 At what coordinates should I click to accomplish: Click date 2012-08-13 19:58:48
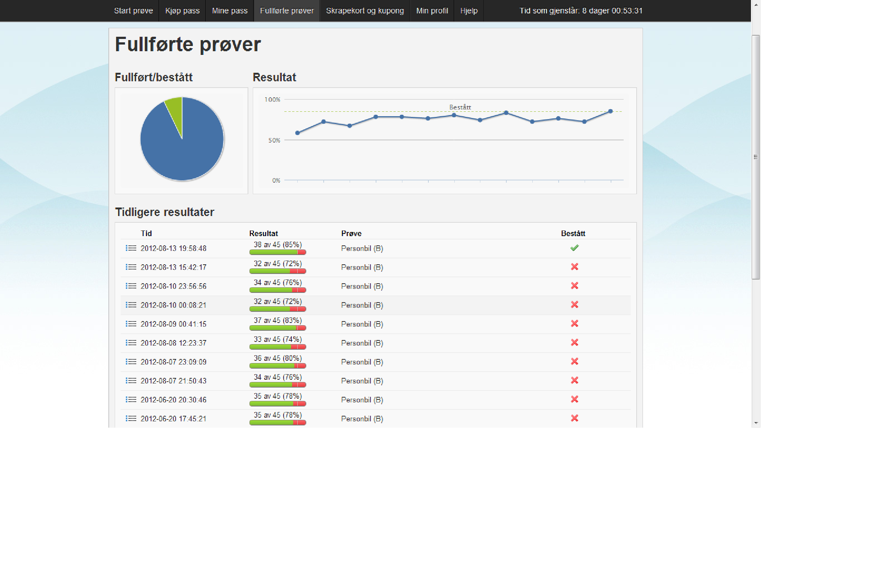click(174, 248)
